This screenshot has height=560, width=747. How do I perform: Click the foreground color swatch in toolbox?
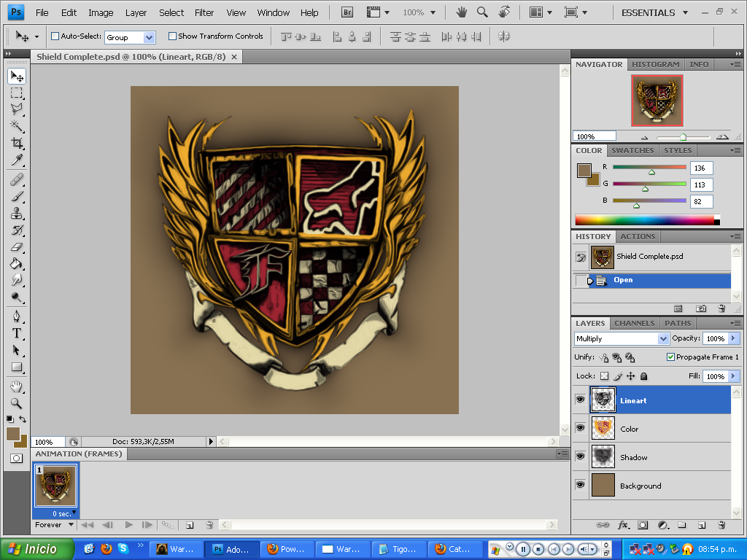point(13,433)
